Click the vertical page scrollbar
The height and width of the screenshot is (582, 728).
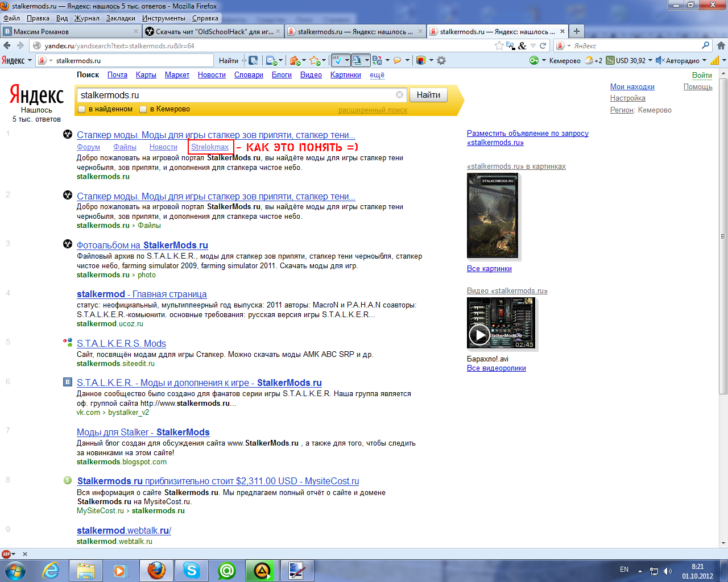coord(723,236)
